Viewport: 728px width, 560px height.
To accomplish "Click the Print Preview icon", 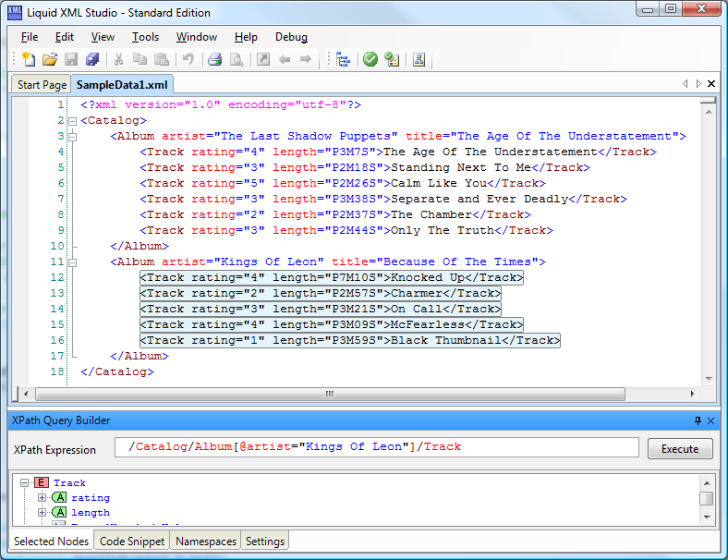I will (x=237, y=59).
